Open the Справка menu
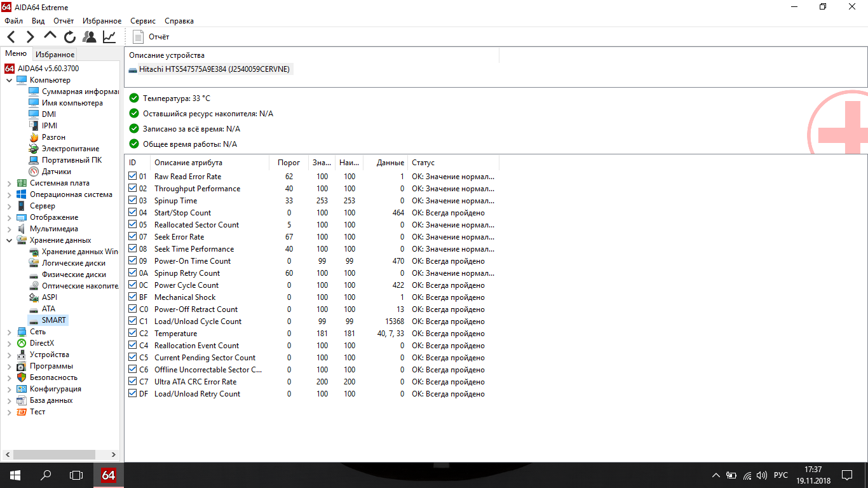 tap(179, 21)
